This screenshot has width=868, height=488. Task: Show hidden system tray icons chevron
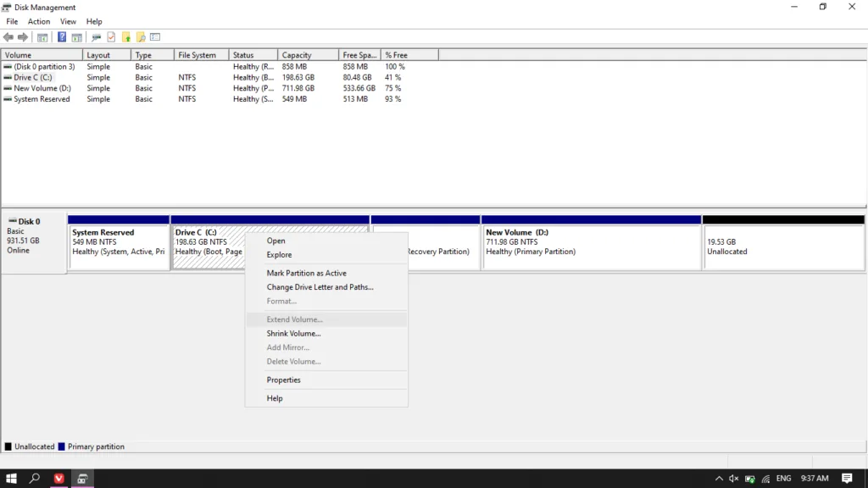point(720,479)
